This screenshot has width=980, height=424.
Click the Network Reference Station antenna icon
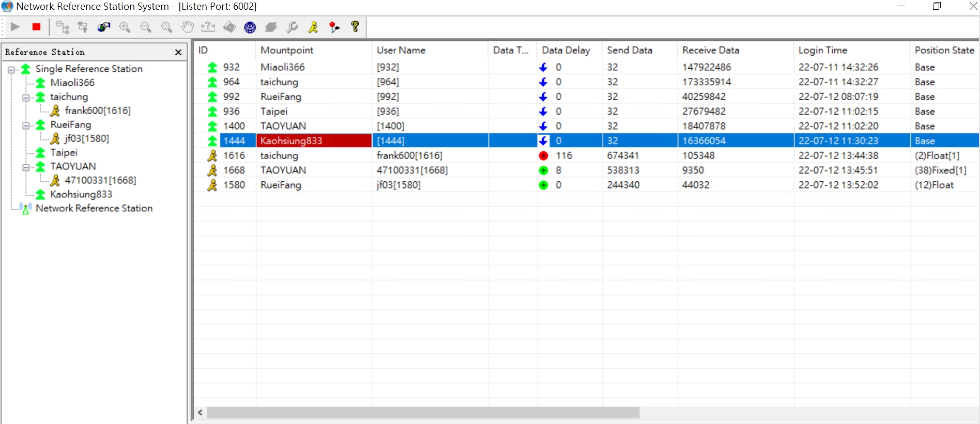click(25, 208)
